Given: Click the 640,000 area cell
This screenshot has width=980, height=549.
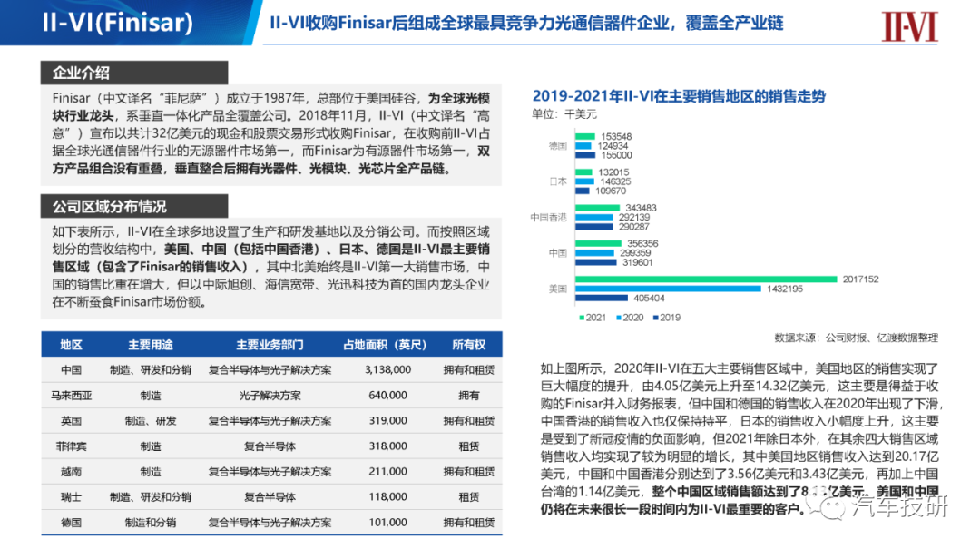Looking at the screenshot, I should pos(387,396).
